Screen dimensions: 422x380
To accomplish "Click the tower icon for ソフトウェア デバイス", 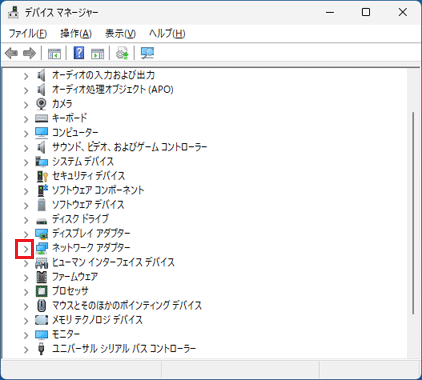I will click(41, 205).
